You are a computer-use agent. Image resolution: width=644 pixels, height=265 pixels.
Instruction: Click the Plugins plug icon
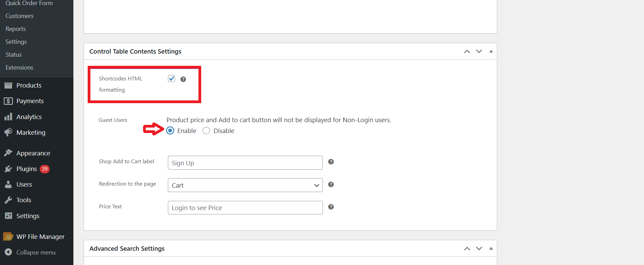coord(8,169)
